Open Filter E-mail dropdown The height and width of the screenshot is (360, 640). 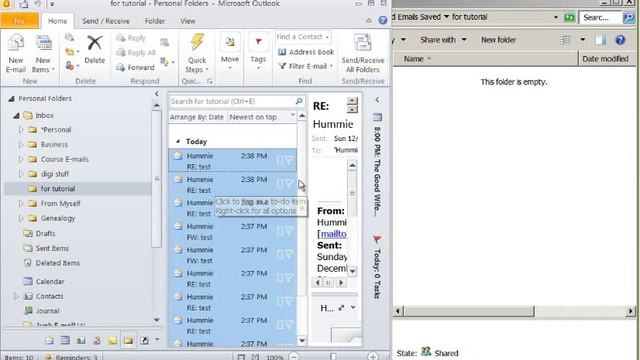pos(306,66)
